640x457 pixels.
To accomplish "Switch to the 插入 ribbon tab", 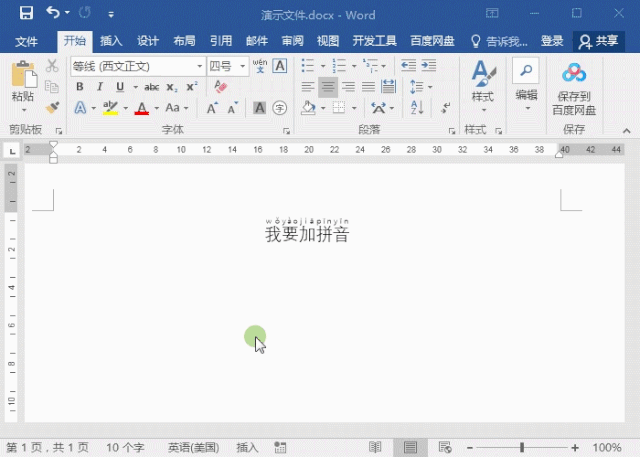I will click(111, 41).
